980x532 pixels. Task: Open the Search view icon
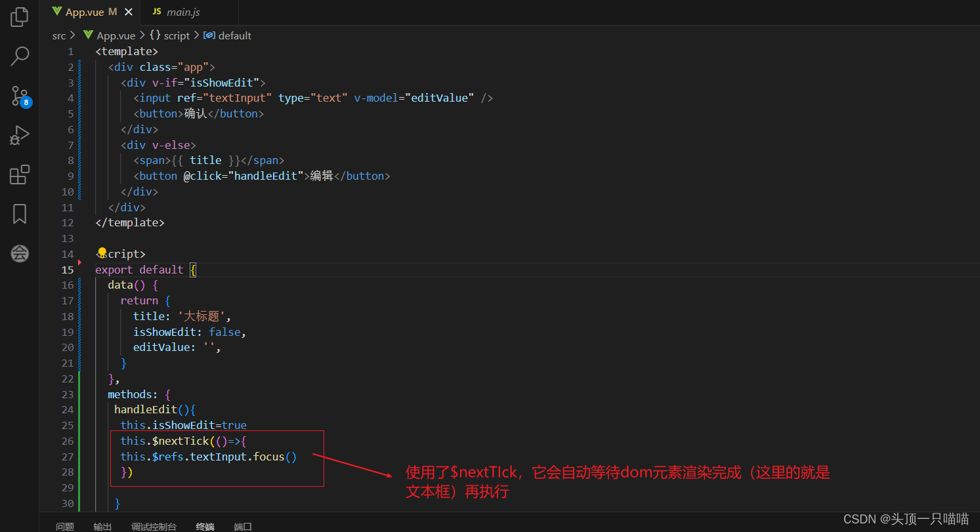click(x=19, y=56)
